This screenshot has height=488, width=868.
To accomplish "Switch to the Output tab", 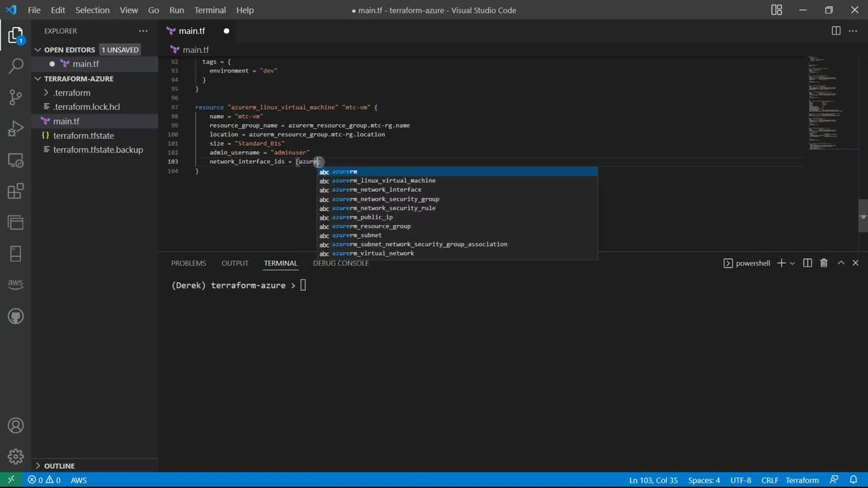I will 235,263.
